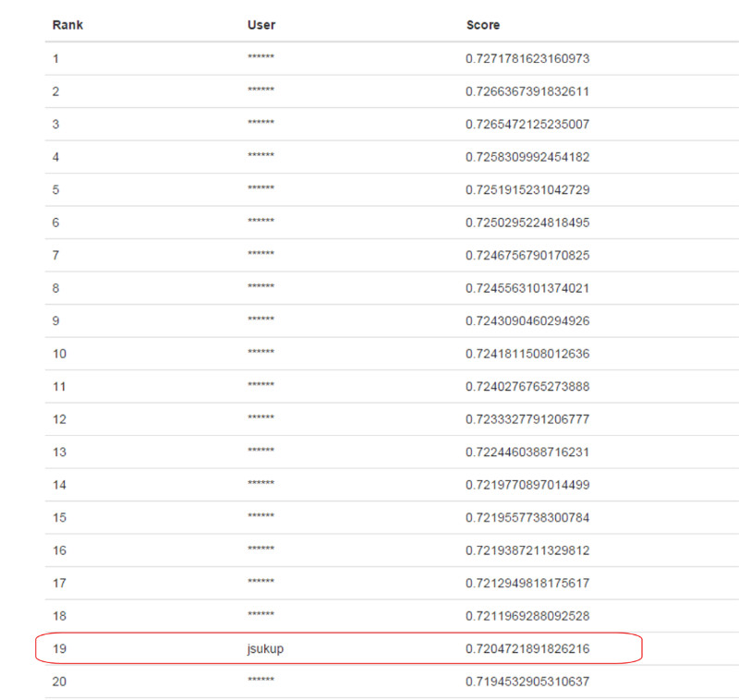
Task: Select score 0.7233327791206777
Action: pyautogui.click(x=527, y=419)
